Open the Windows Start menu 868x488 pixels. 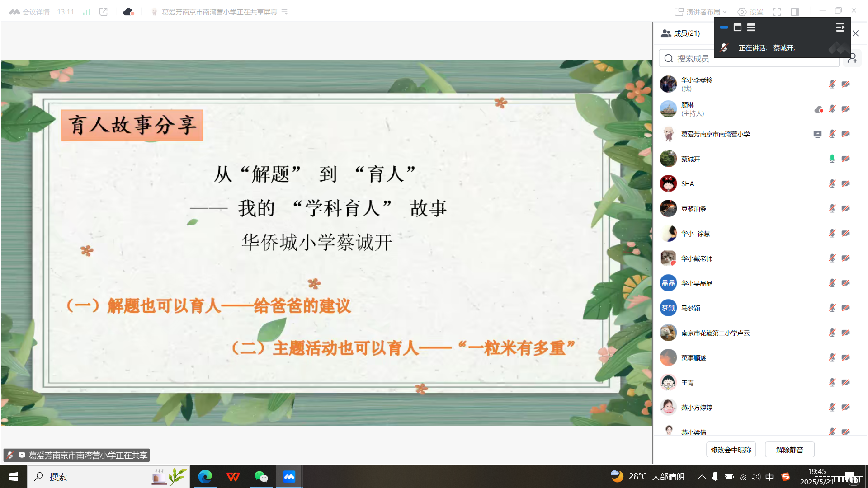click(14, 477)
